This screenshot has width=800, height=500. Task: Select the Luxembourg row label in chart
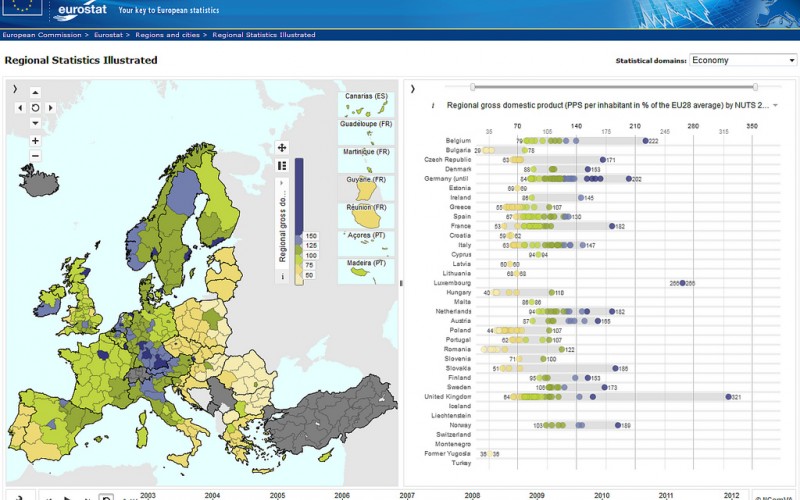453,283
